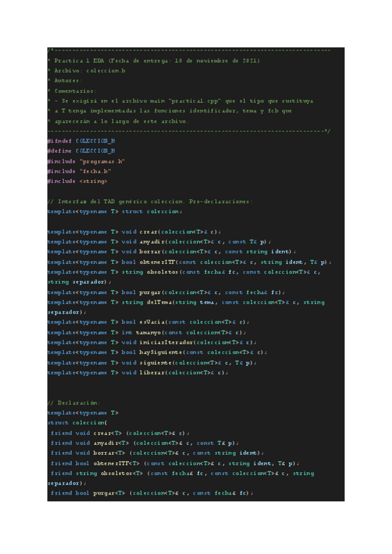Click the template declaration of 'bool purgar'

point(166,292)
